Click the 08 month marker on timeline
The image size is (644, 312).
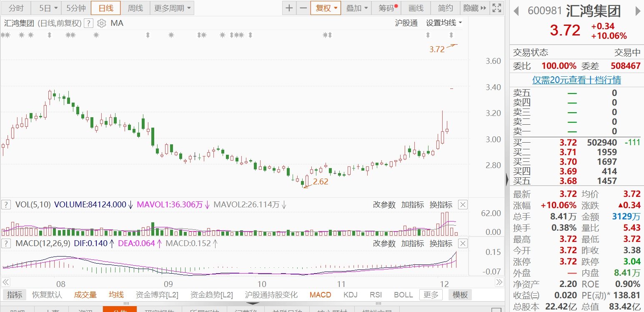pyautogui.click(x=61, y=284)
